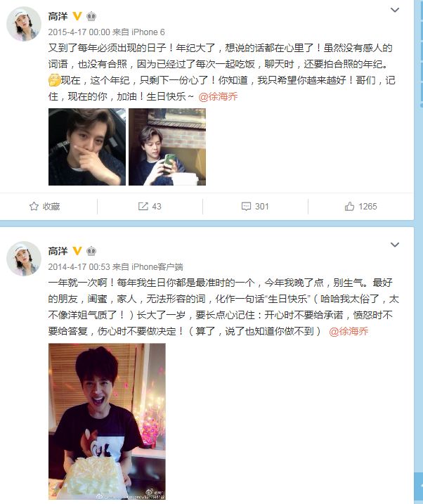View photo of man laughing with cake

click(x=107, y=421)
